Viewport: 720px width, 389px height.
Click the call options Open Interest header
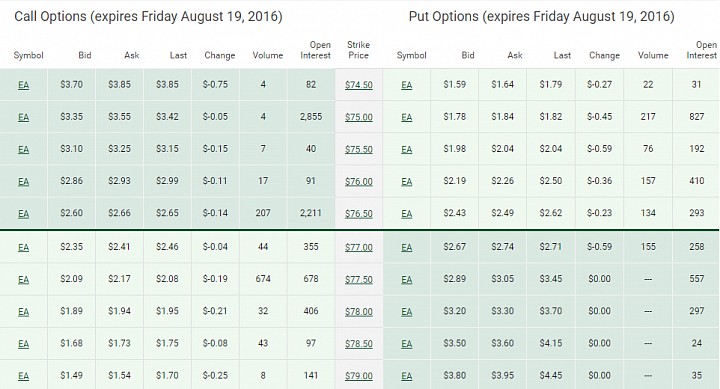(315, 50)
